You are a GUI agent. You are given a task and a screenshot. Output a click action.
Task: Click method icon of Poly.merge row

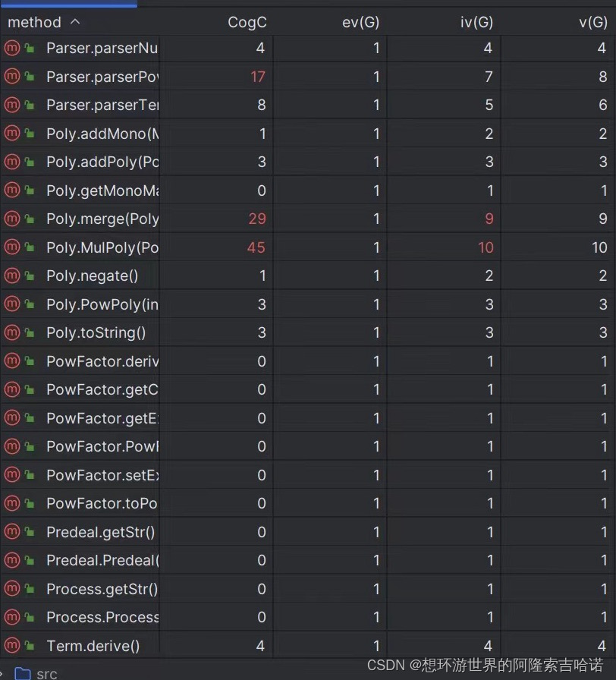(12, 218)
